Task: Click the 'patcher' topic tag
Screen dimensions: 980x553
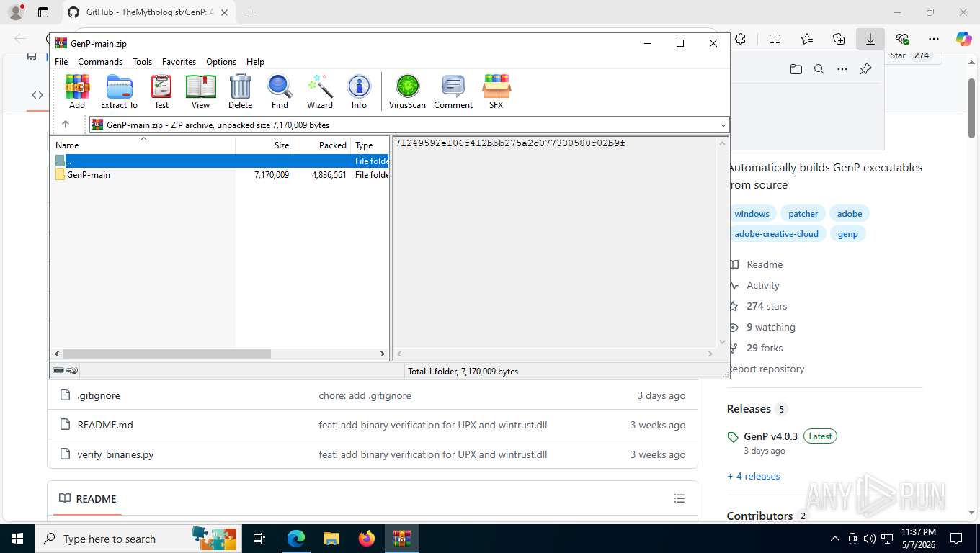Action: [x=803, y=213]
